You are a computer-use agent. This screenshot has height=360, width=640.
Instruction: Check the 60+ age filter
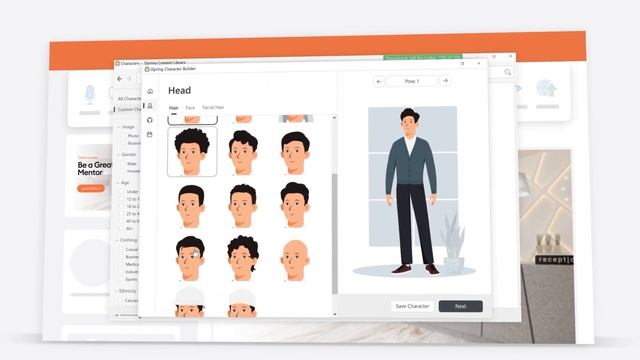pos(122,229)
